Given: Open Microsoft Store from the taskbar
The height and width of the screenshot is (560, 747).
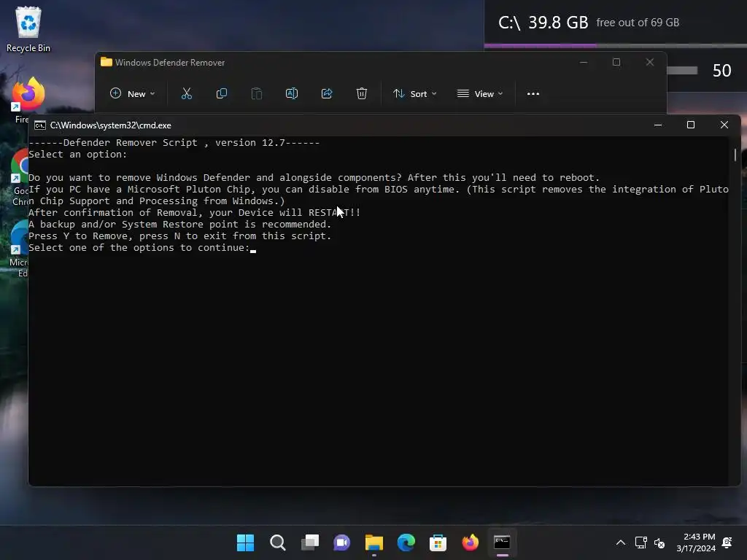Looking at the screenshot, I should click(x=438, y=542).
